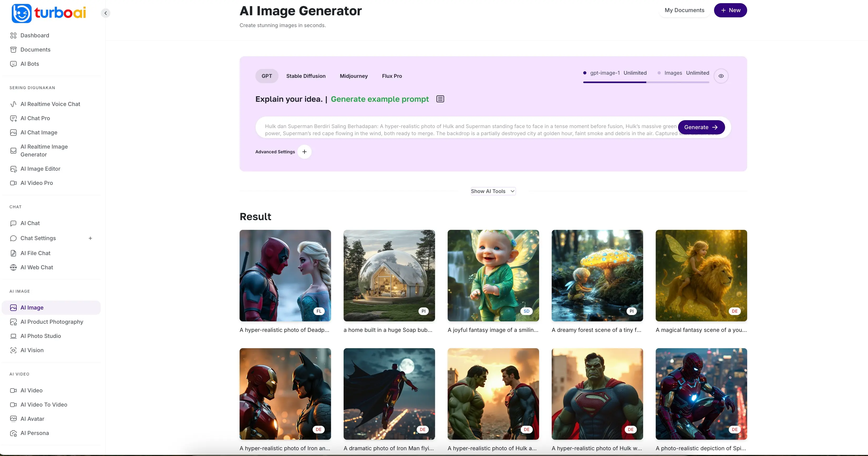Toggle the eye visibility button
This screenshot has width=868, height=456.
(721, 76)
